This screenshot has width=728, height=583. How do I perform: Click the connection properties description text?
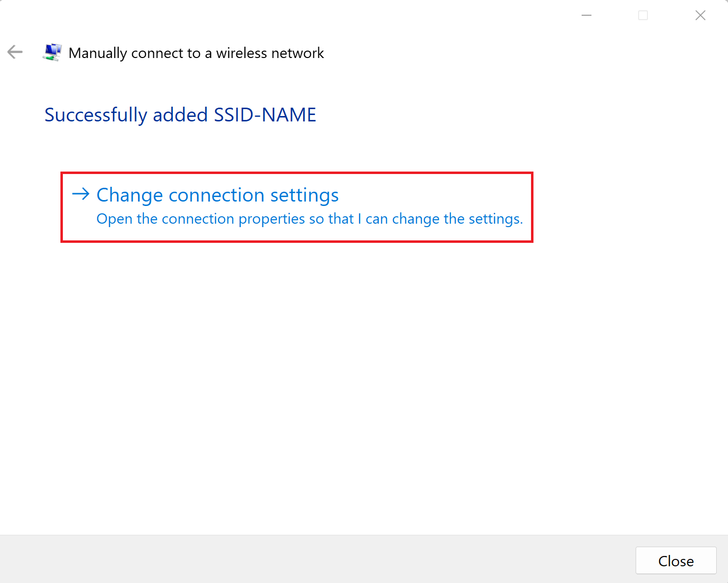pyautogui.click(x=309, y=219)
